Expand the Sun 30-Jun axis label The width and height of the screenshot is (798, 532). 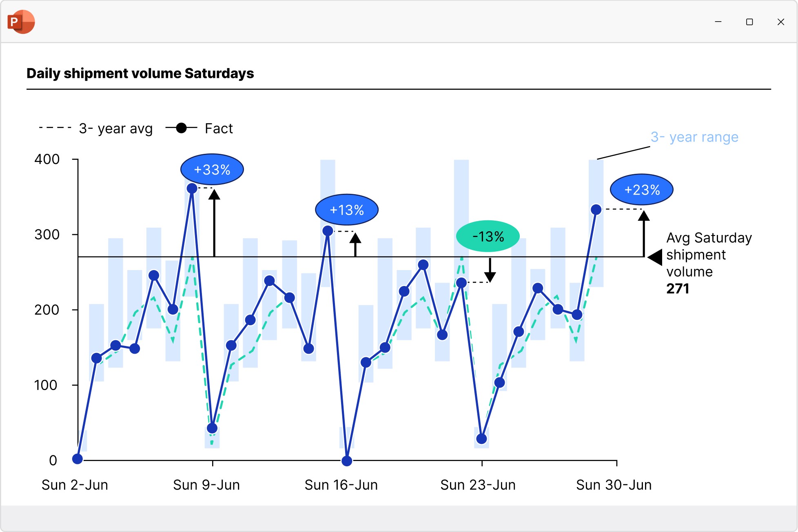coord(614,485)
